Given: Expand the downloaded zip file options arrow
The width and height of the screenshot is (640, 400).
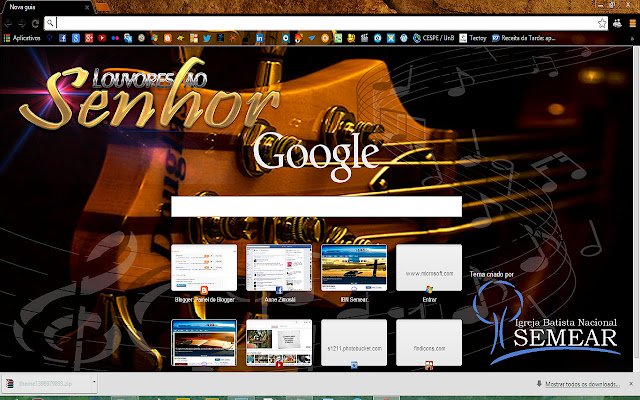Looking at the screenshot, I should click(x=94, y=382).
